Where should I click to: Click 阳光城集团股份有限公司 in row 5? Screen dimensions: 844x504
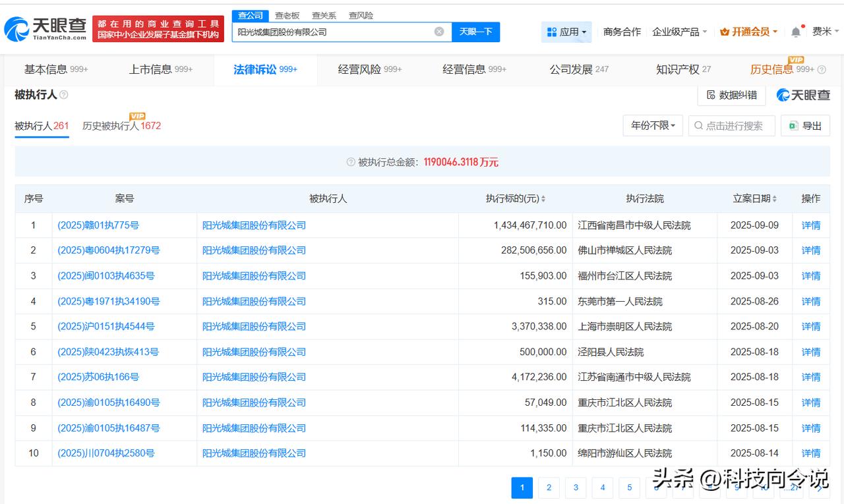254,326
